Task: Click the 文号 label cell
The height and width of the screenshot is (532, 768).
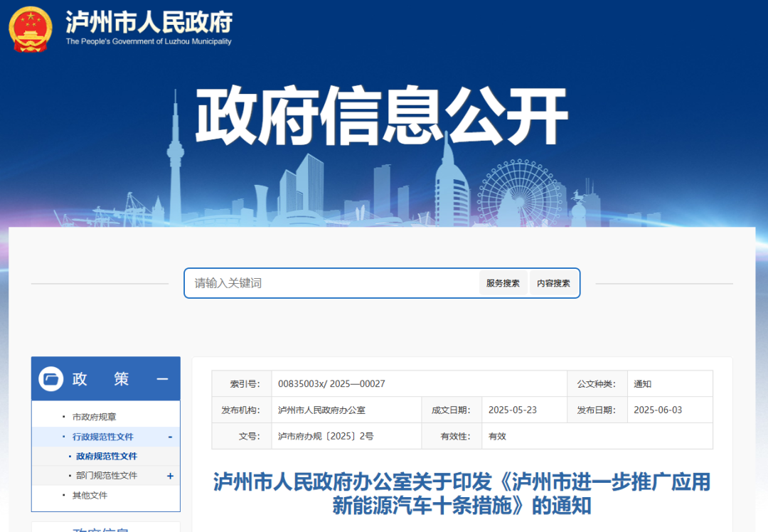Action: pyautogui.click(x=242, y=436)
